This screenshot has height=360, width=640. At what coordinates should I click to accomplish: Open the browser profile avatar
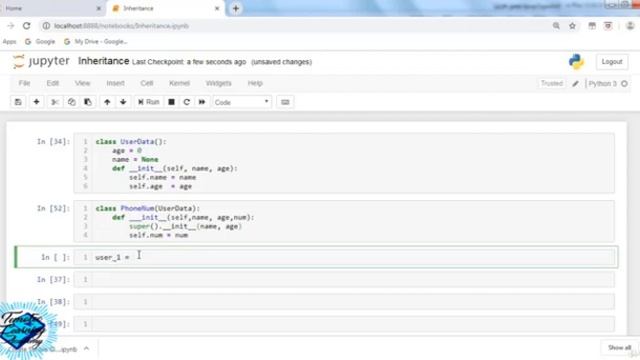click(x=630, y=26)
